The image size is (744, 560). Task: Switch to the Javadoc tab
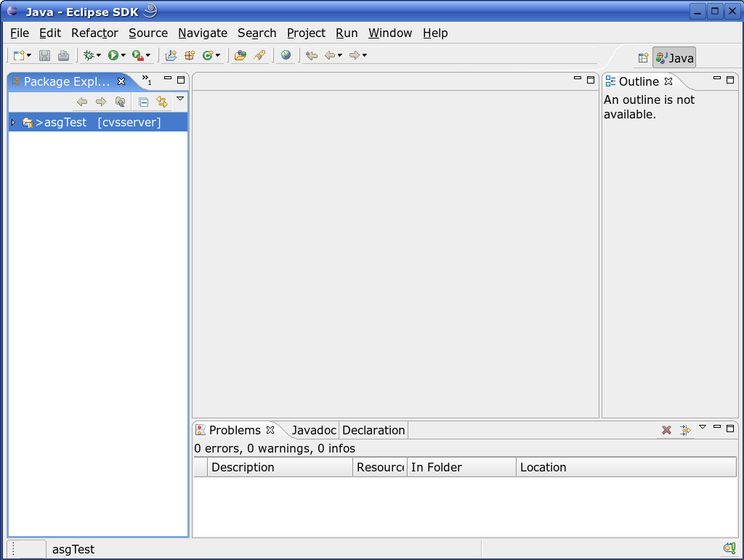tap(314, 430)
